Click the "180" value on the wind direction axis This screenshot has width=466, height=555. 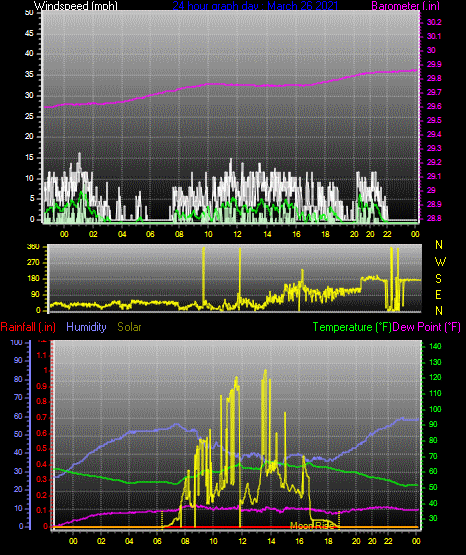[33, 279]
